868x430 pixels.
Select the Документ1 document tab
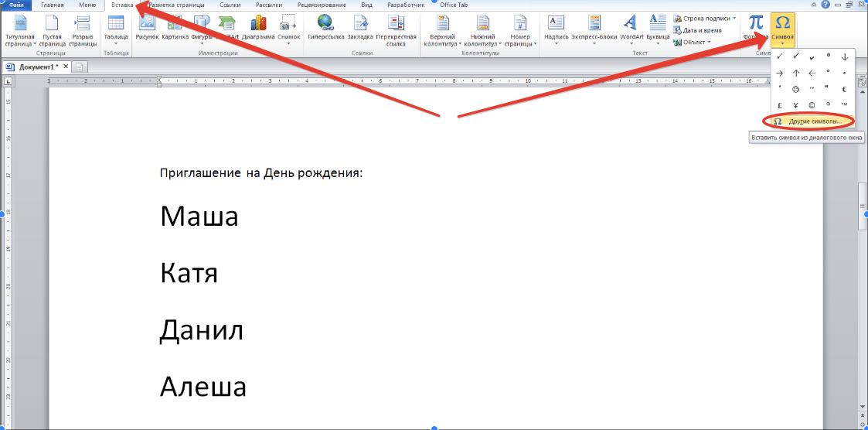pos(36,67)
